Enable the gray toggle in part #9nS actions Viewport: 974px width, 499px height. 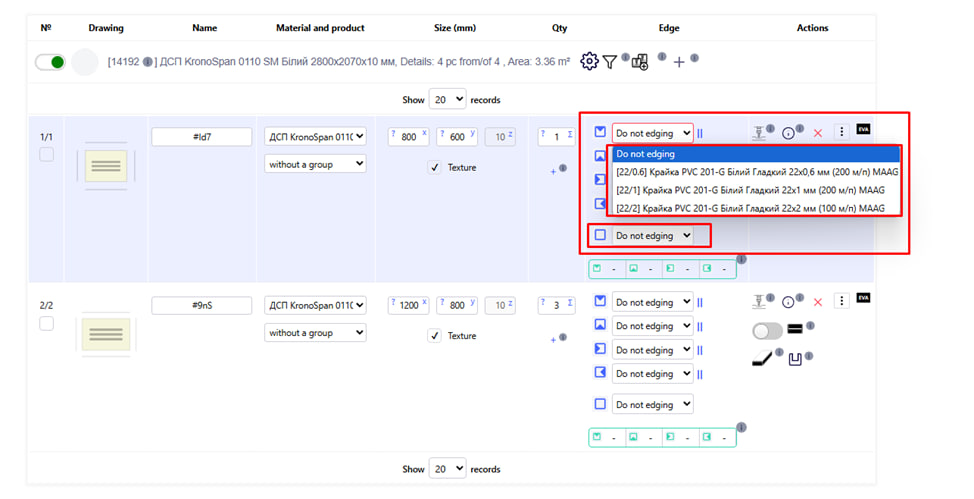(x=767, y=330)
